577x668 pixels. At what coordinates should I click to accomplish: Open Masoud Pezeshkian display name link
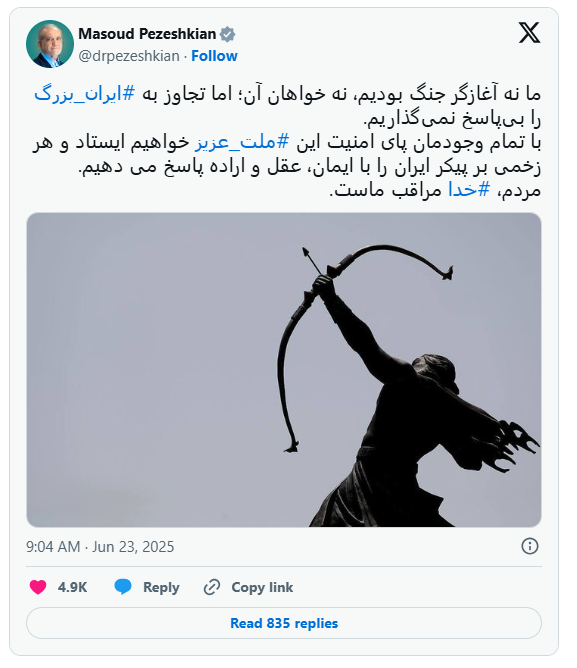point(147,34)
